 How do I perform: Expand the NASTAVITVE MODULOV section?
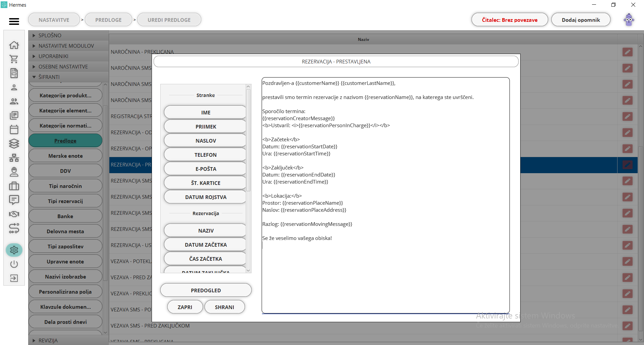pos(68,46)
